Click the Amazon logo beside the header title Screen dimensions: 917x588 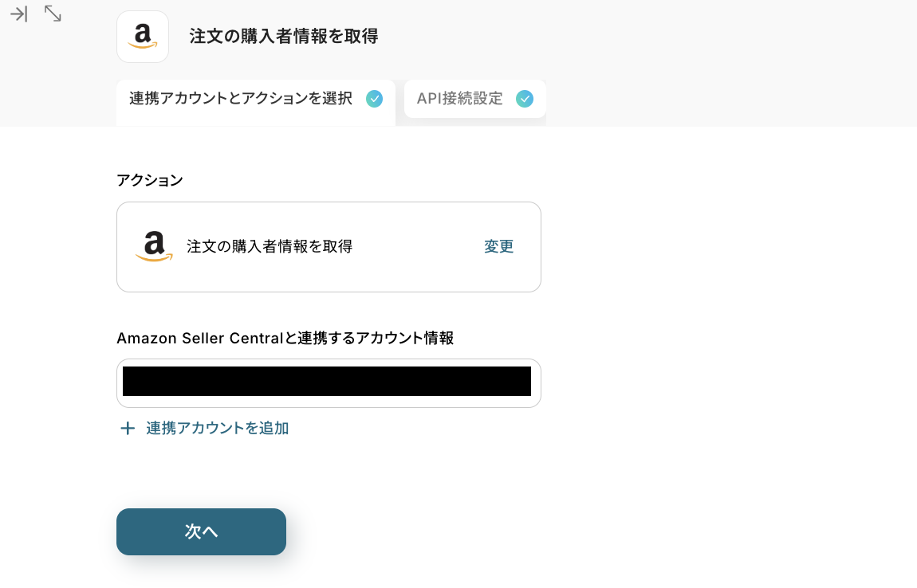pos(143,37)
